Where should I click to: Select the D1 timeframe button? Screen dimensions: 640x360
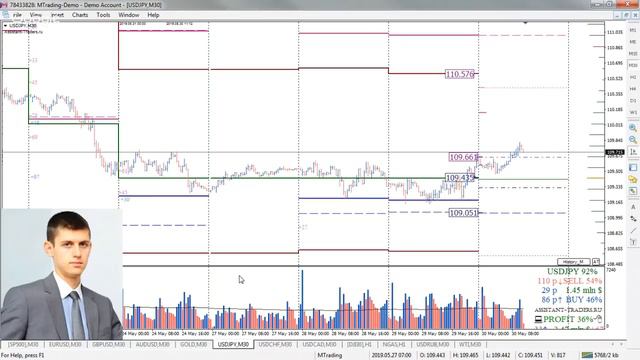[633, 100]
